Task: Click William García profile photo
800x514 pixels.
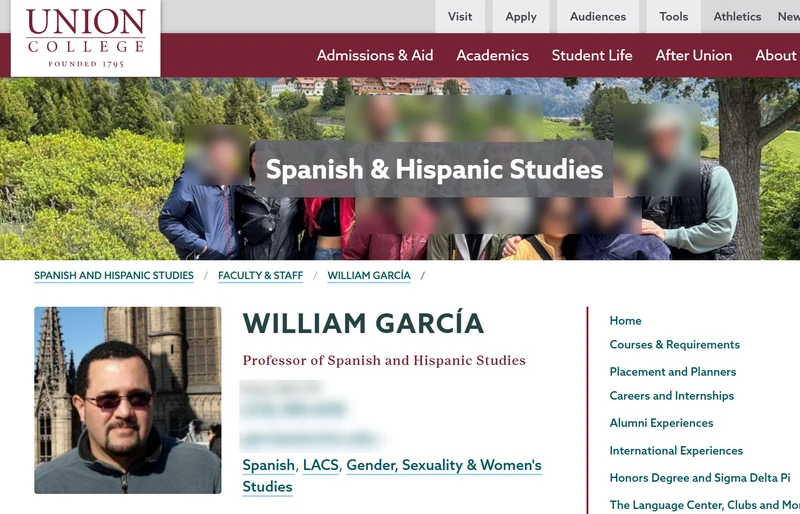Action: pyautogui.click(x=128, y=400)
